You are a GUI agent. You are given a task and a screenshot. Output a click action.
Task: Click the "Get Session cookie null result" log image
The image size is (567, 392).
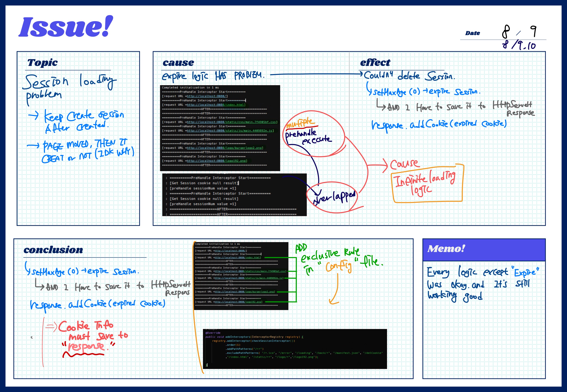pos(234,195)
